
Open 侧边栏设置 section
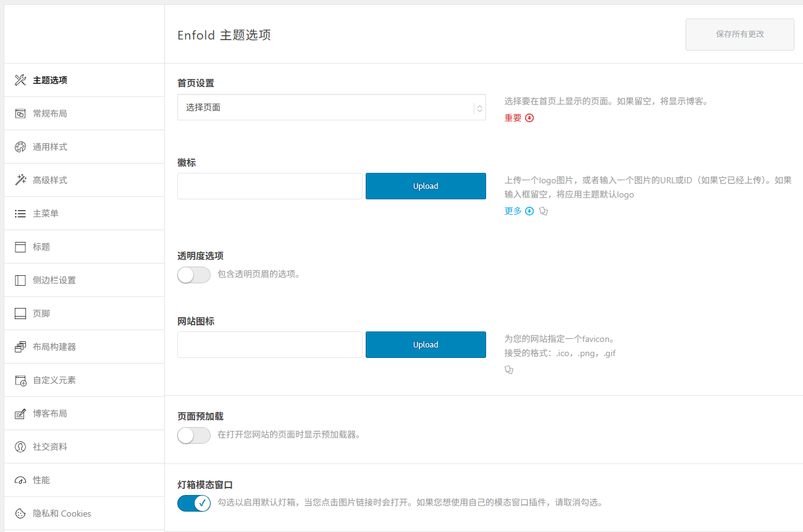point(85,280)
